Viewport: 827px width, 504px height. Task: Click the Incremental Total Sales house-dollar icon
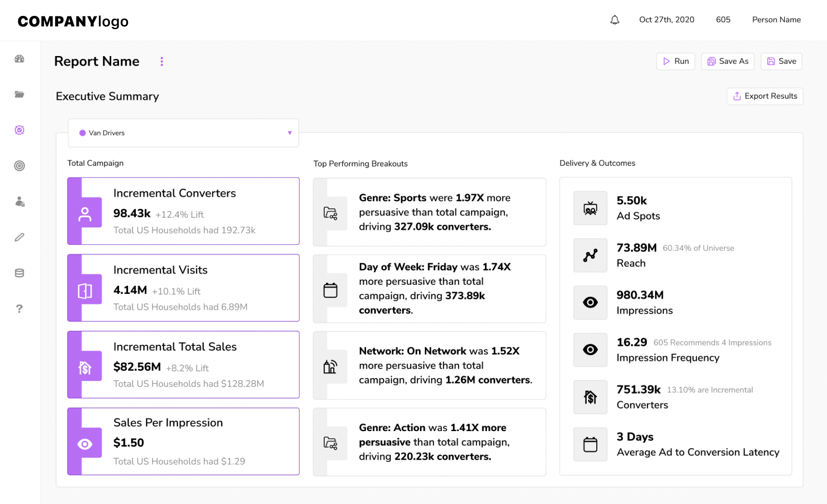[85, 367]
